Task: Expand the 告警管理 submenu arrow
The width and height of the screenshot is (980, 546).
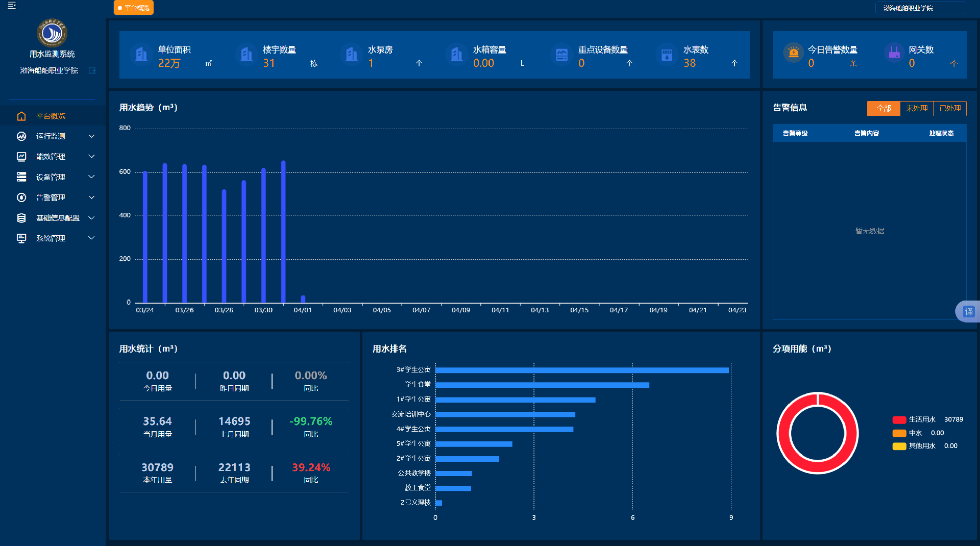Action: tap(92, 197)
